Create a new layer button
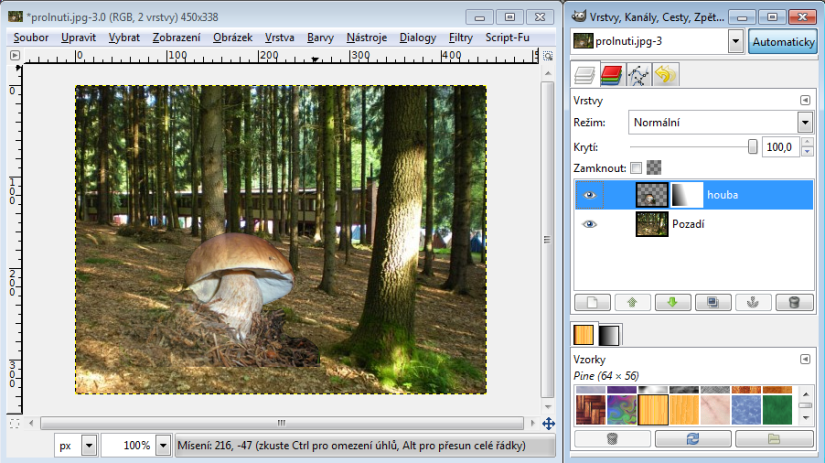The image size is (825, 463). coord(592,302)
